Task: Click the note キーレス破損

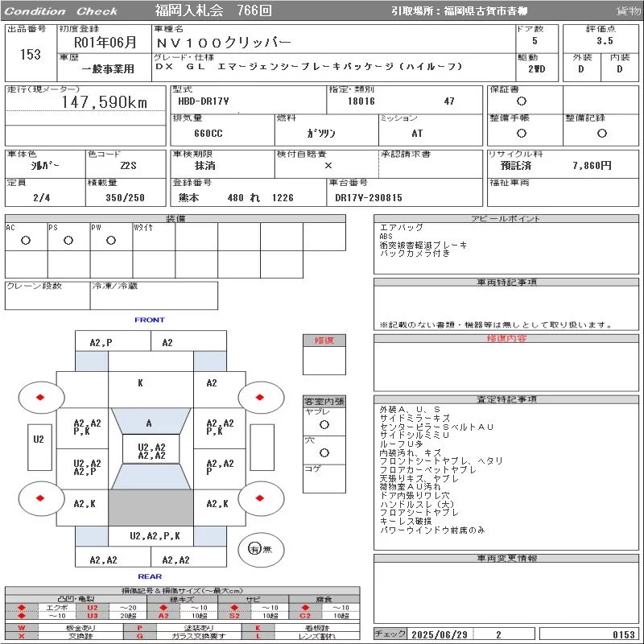Action: click(406, 521)
